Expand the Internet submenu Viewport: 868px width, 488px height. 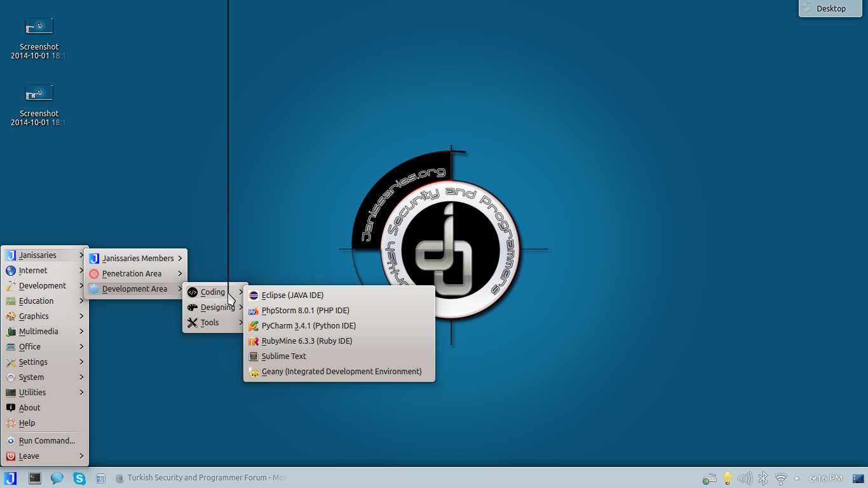tap(45, 271)
